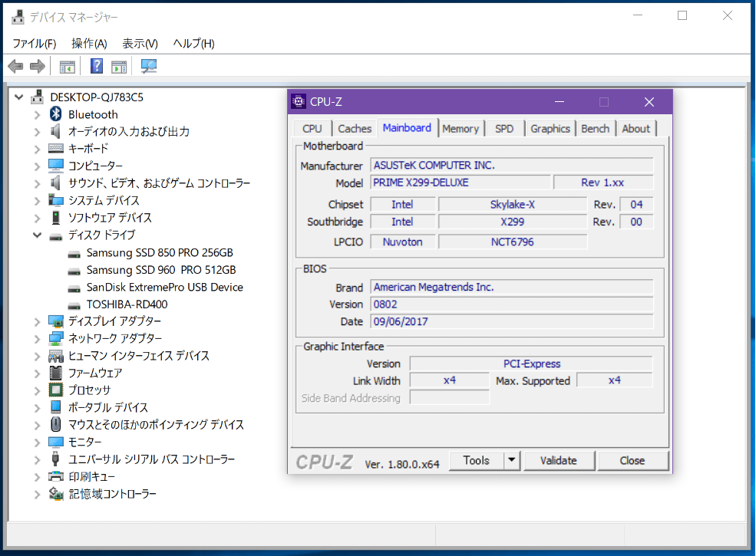Open the 表示(V) menu
756x556 pixels.
point(140,44)
